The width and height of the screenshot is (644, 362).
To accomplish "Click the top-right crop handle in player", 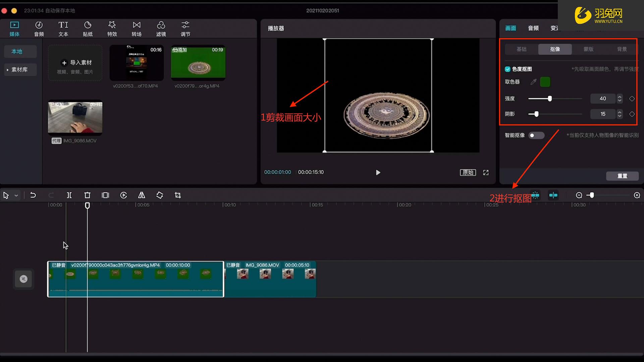I will (x=432, y=39).
